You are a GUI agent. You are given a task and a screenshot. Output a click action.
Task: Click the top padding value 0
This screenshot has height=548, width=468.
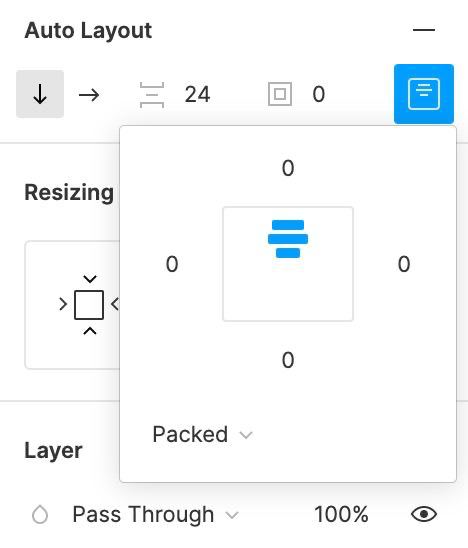288,168
